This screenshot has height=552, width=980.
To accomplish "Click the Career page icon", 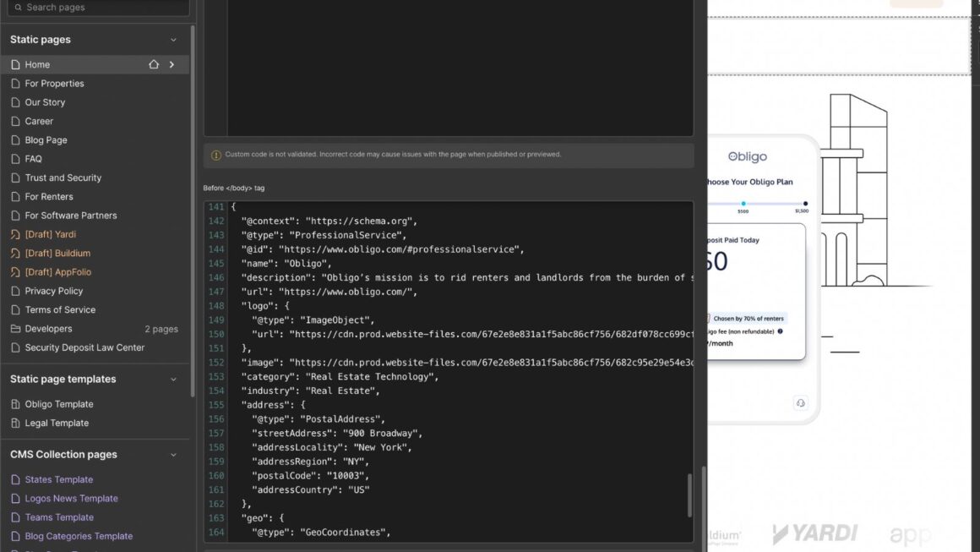I will pyautogui.click(x=15, y=121).
